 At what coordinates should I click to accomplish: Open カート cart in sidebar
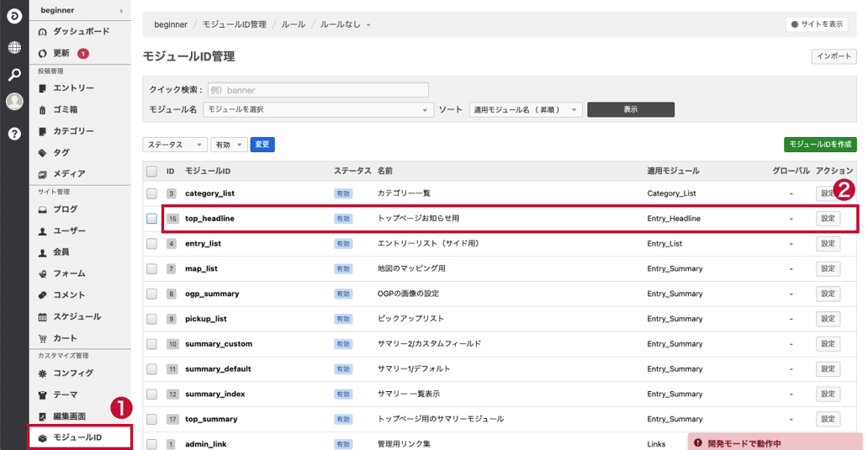(x=65, y=338)
